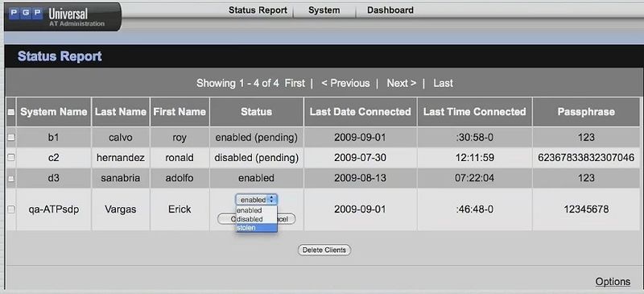Open the Status Report menu
The width and height of the screenshot is (644, 294).
tap(258, 10)
